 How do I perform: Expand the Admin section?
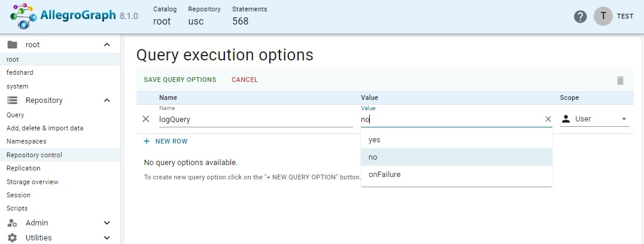(107, 223)
